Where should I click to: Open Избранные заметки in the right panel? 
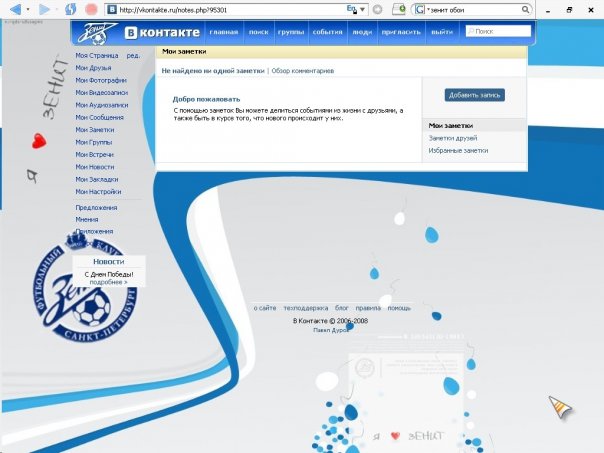point(458,150)
